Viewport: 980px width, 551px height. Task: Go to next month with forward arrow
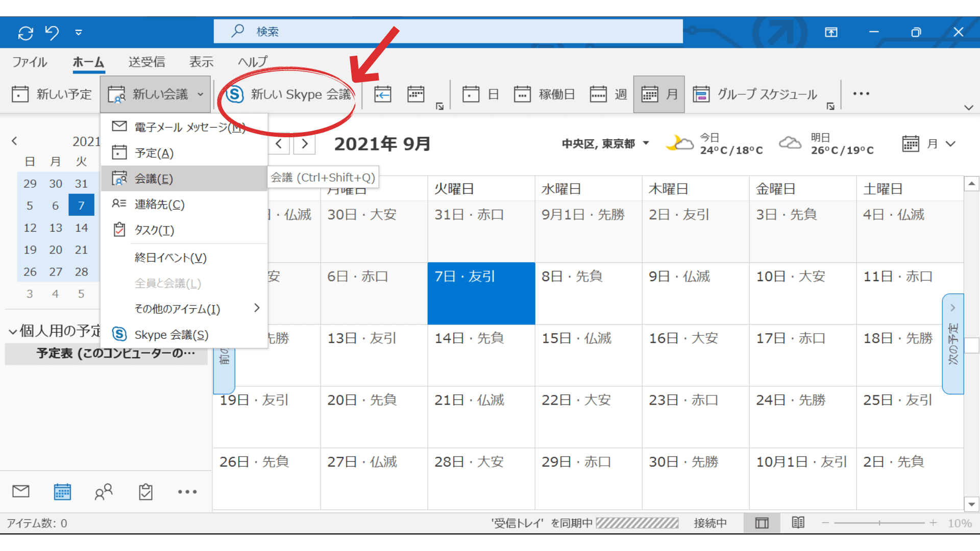pos(304,143)
